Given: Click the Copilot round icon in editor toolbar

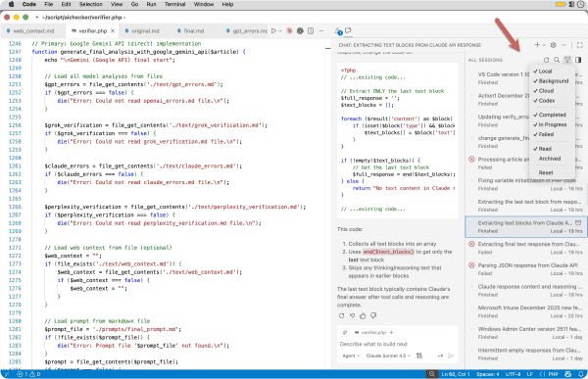Looking at the screenshot, I should (x=300, y=30).
